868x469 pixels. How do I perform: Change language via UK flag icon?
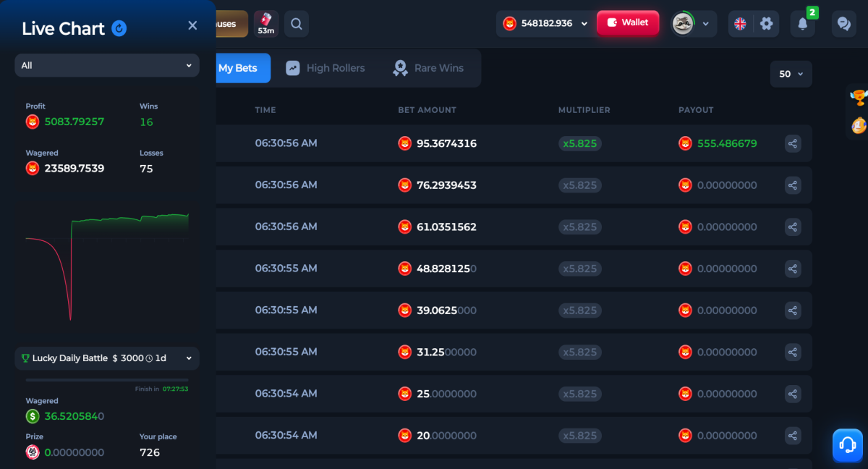pyautogui.click(x=740, y=24)
